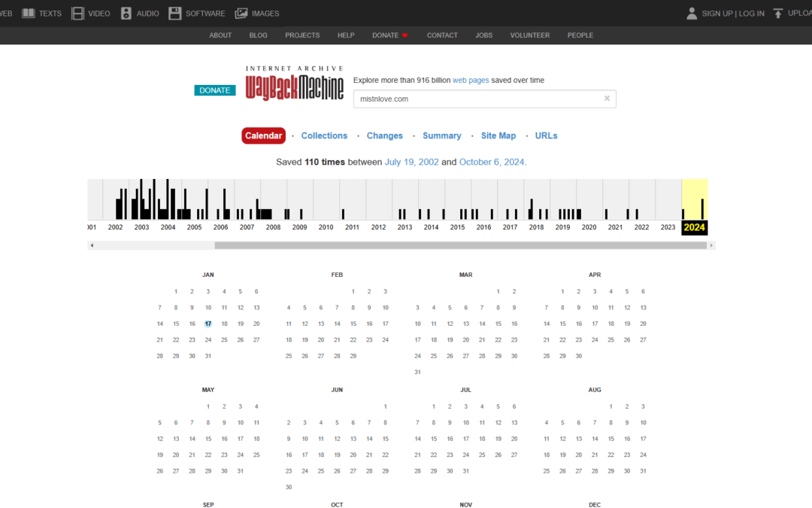This screenshot has width=812, height=508.
Task: Select year 2016 in the timeline
Action: tap(483, 227)
